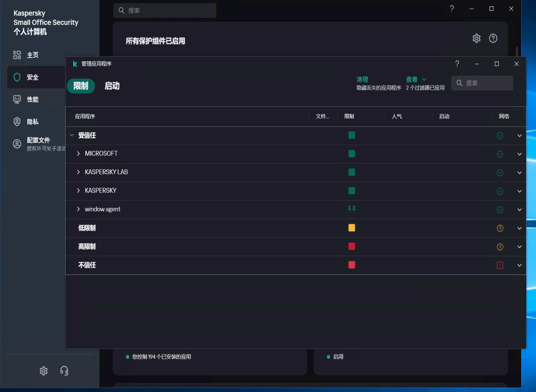The height and width of the screenshot is (392, 536).
Task: Sort by 网络 column header
Action: (x=504, y=116)
